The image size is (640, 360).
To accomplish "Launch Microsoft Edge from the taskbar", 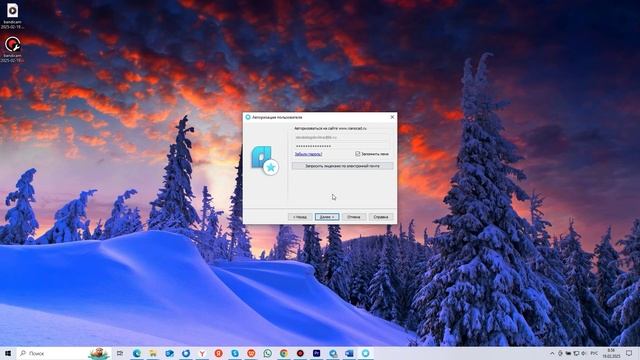I will pos(136,353).
